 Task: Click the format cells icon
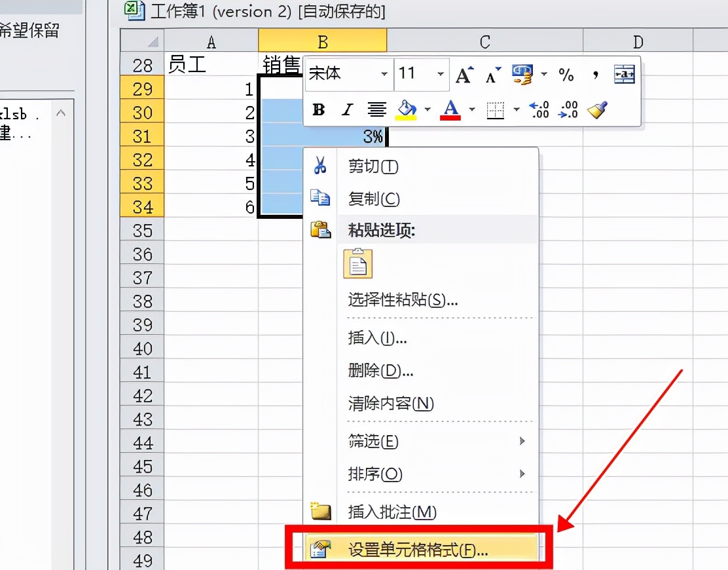(x=320, y=550)
